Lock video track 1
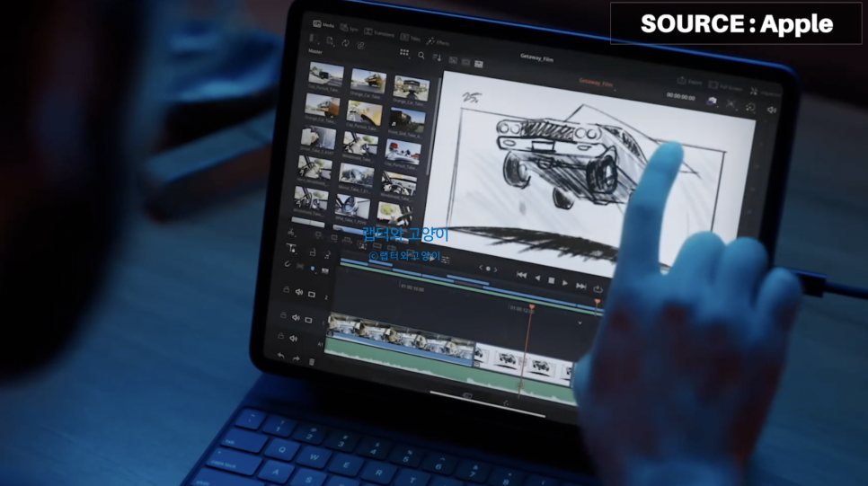The height and width of the screenshot is (486, 868). [283, 315]
